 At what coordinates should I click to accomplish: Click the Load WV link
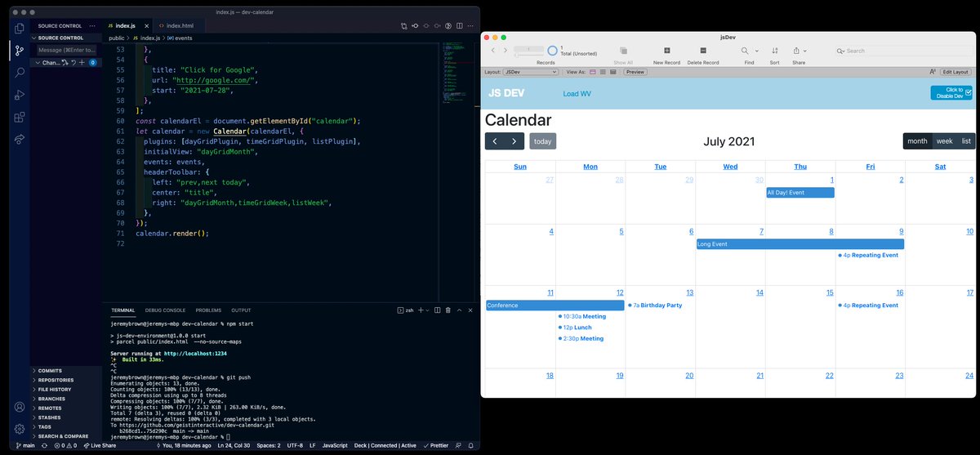tap(577, 94)
